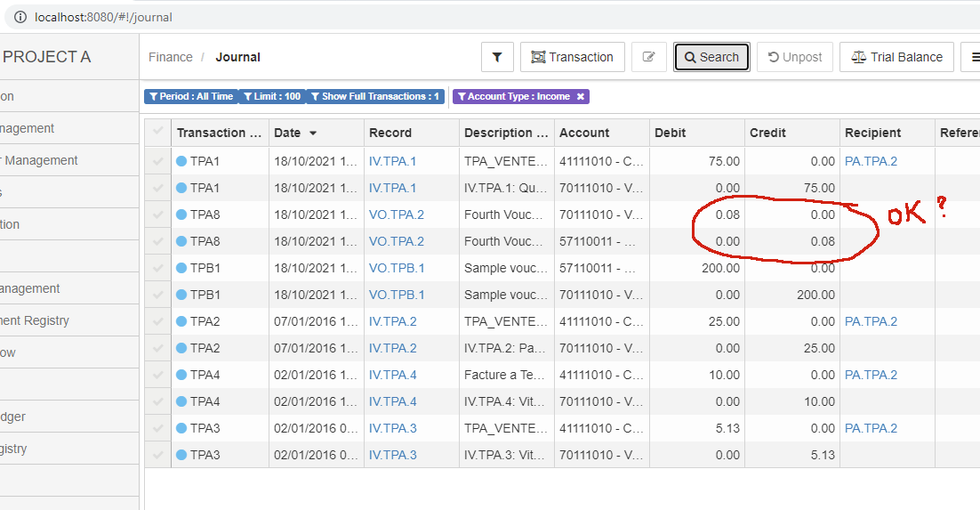Select the second TPA1 row checkmark
Screen dimensions: 980x510
pyautogui.click(x=157, y=188)
